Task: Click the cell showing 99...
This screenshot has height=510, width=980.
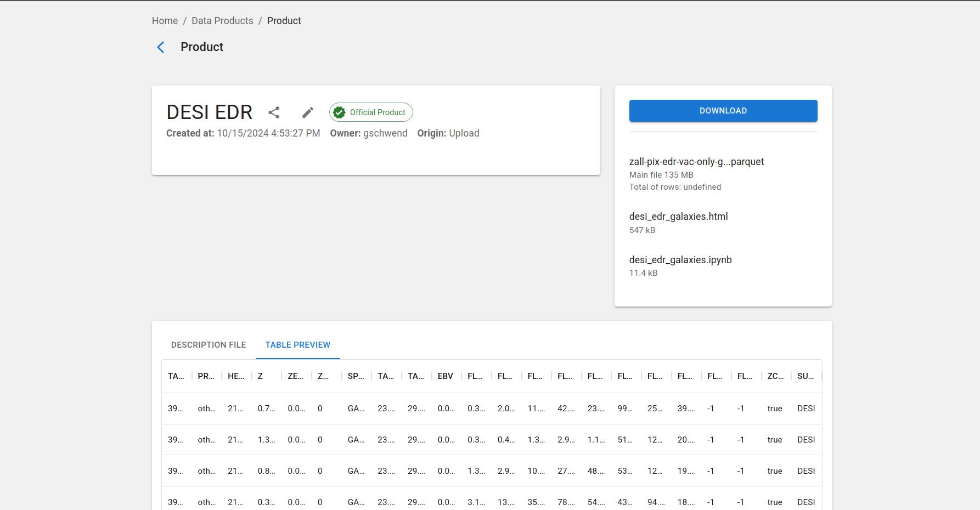Action: pyautogui.click(x=626, y=409)
